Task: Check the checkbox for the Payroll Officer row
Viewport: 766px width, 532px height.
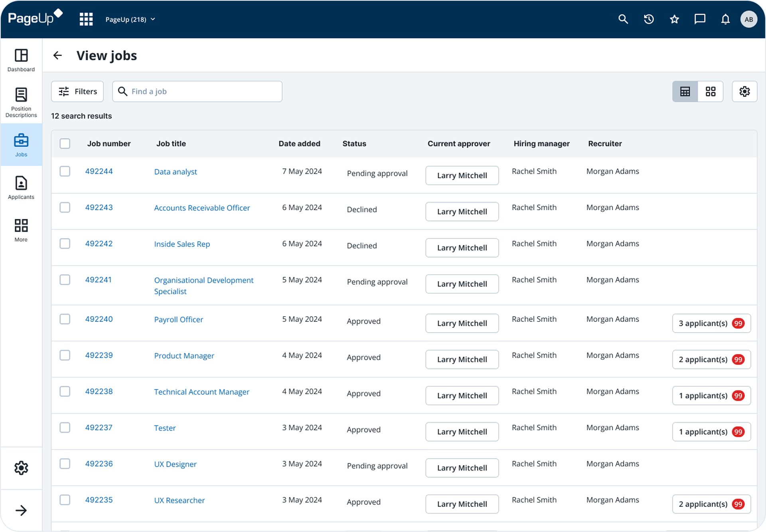Action: (65, 319)
